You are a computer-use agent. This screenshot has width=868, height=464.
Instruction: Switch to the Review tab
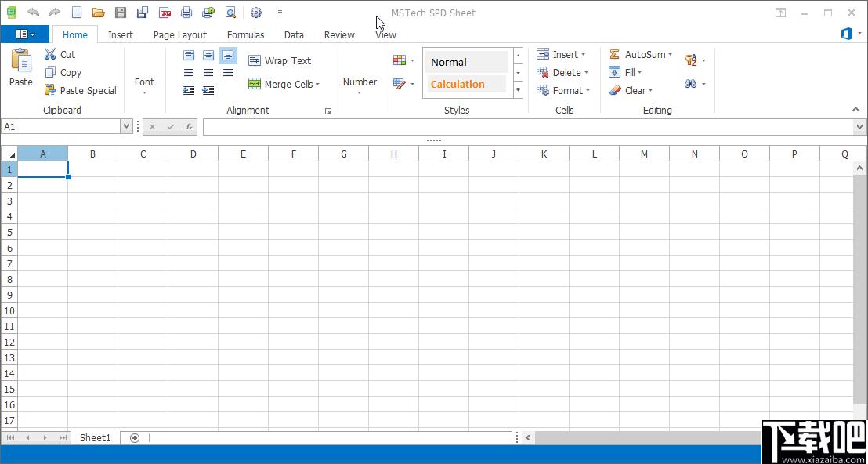[x=339, y=35]
